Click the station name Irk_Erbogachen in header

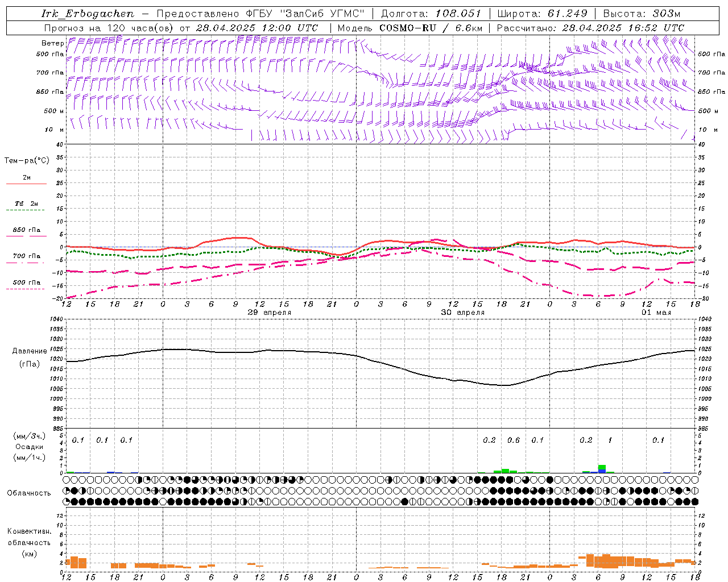tap(88, 14)
